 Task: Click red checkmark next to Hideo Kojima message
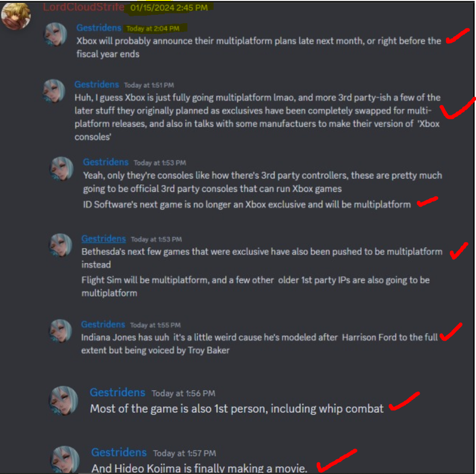point(337,460)
